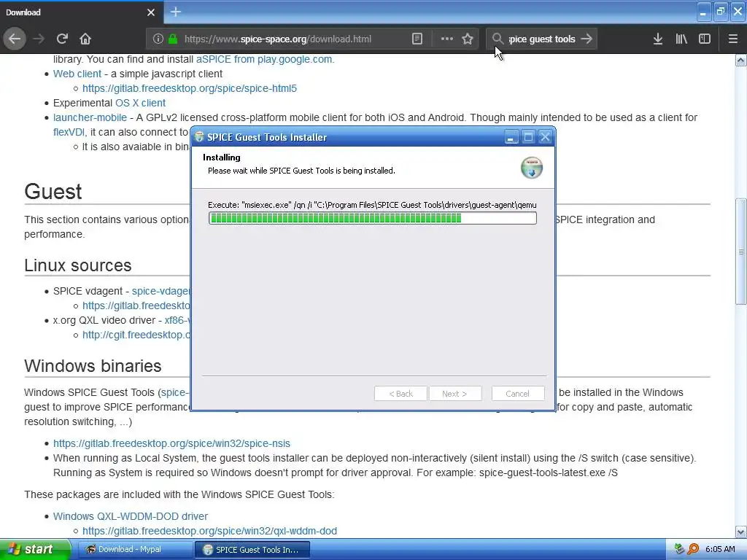
Task: Click the page scrollbar down arrow
Action: pos(741,532)
